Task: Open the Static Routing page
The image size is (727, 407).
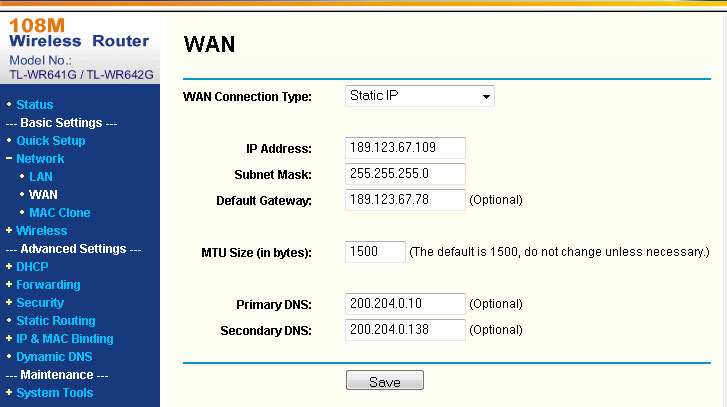Action: 56,321
